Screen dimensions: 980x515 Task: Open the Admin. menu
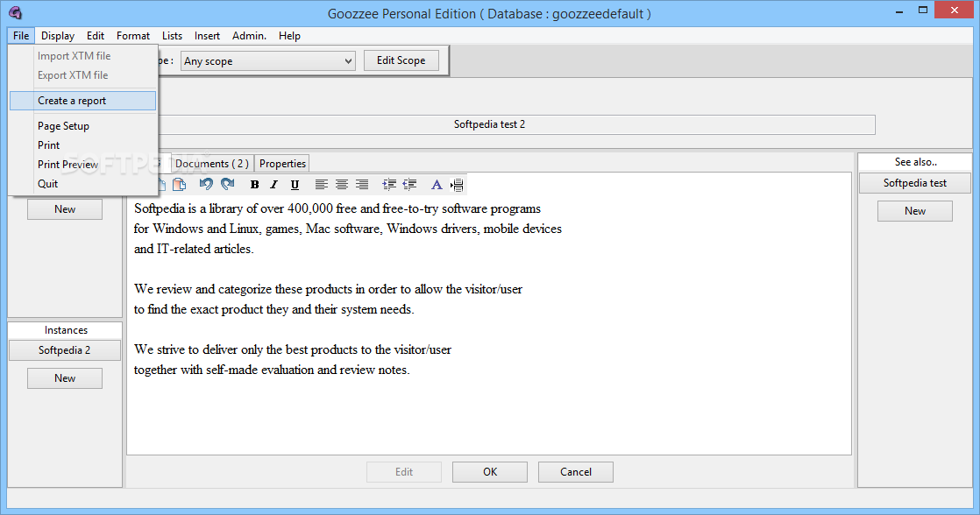(249, 36)
